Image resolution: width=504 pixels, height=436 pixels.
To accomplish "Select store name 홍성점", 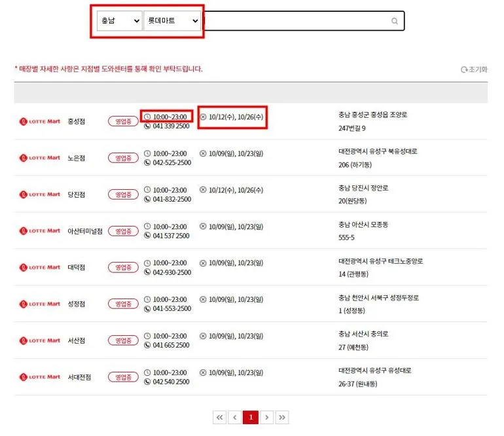I will pos(76,122).
